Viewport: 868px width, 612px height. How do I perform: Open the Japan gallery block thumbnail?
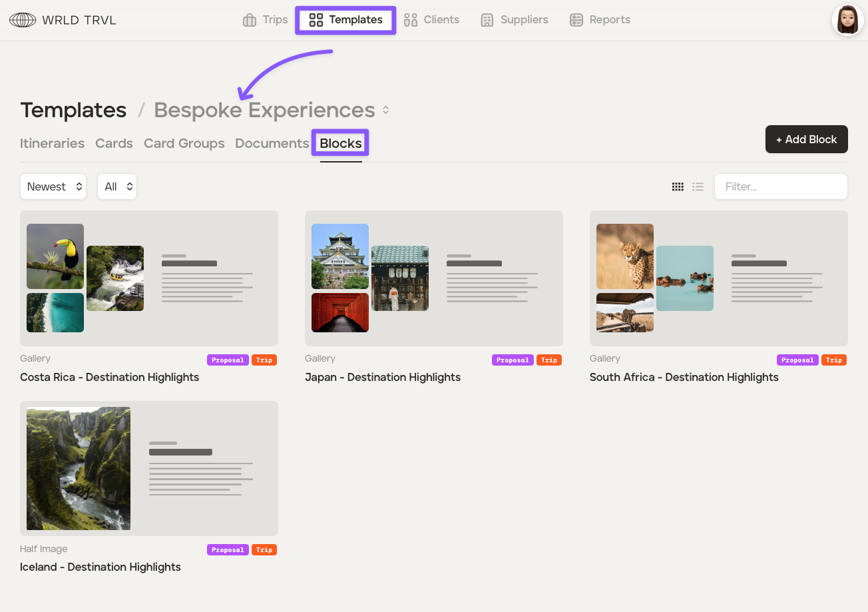pos(433,278)
